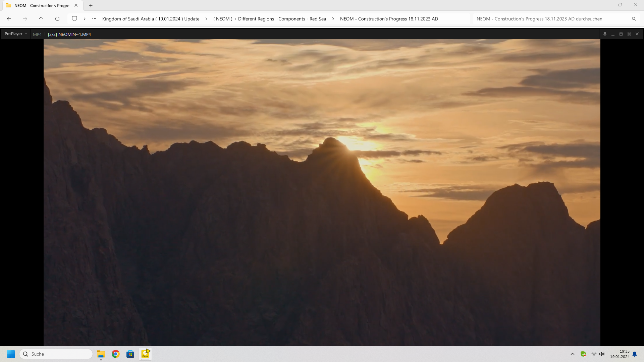
Task: Pin PotPlayer window on top
Action: [605, 34]
